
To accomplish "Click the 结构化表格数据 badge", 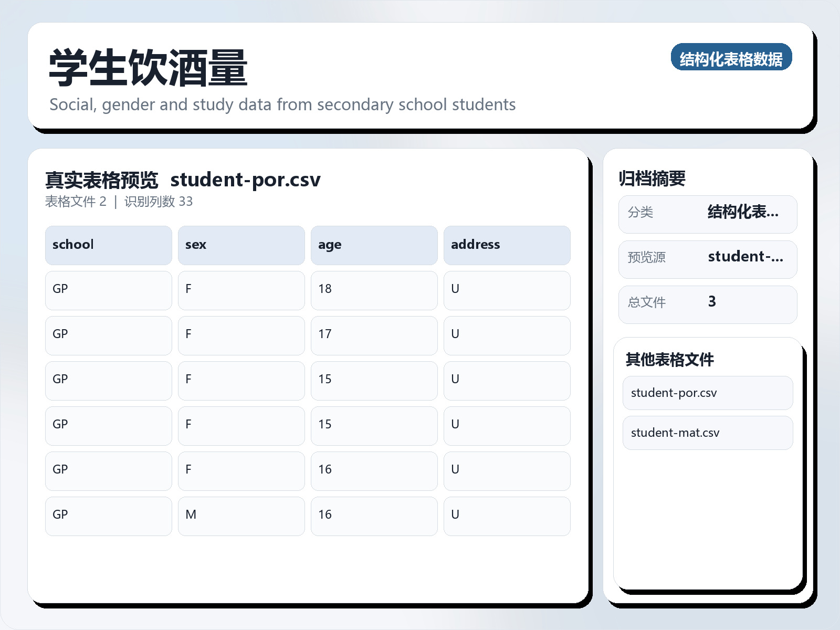I will point(732,58).
